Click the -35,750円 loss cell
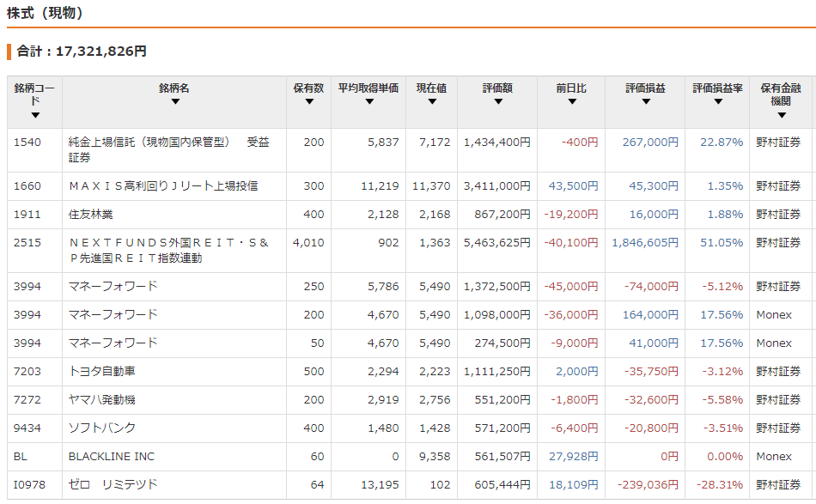Image resolution: width=816 pixels, height=504 pixels. (x=652, y=372)
